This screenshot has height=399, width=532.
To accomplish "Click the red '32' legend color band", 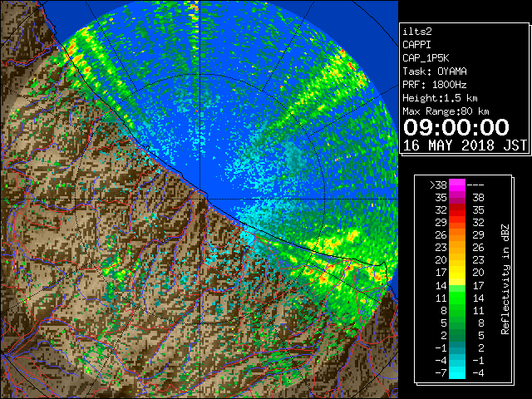I will [x=457, y=210].
